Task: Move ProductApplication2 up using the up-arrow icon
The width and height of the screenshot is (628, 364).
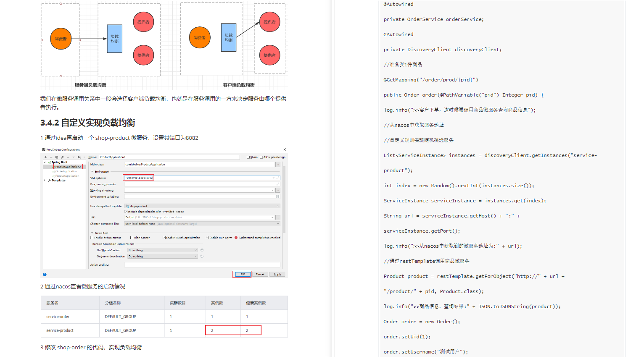Action: tap(68, 157)
